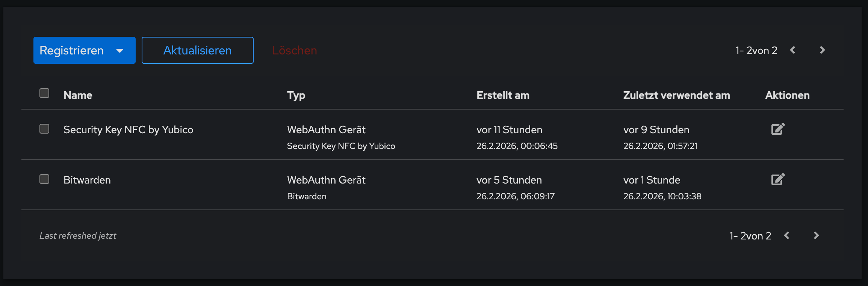Check the Bitwarden row checkbox
The width and height of the screenshot is (868, 286).
(44, 179)
